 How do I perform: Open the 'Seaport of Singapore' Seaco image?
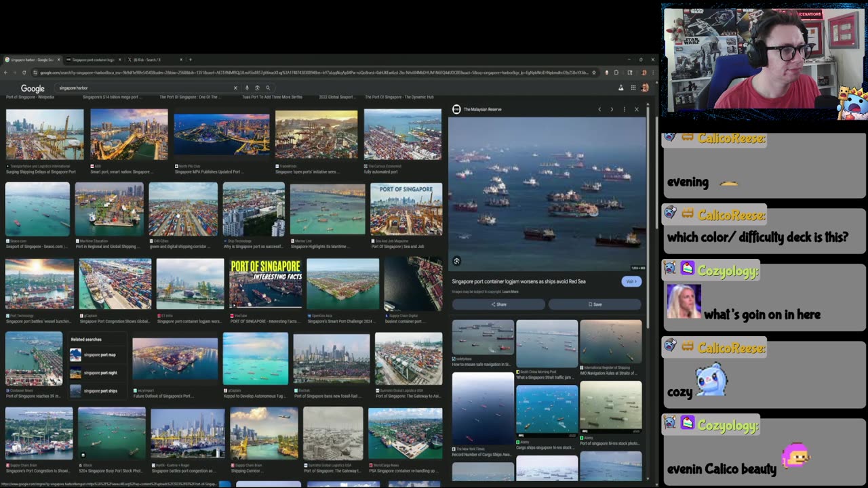point(37,209)
